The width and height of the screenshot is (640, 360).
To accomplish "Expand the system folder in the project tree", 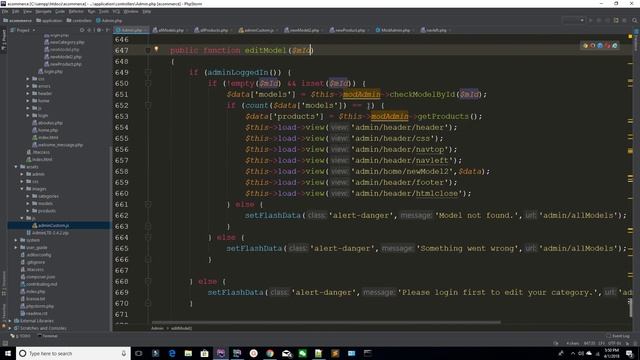I will coord(16,240).
